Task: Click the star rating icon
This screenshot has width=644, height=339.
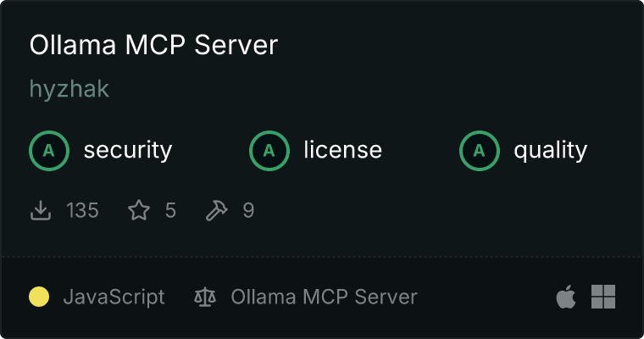Action: pos(139,210)
